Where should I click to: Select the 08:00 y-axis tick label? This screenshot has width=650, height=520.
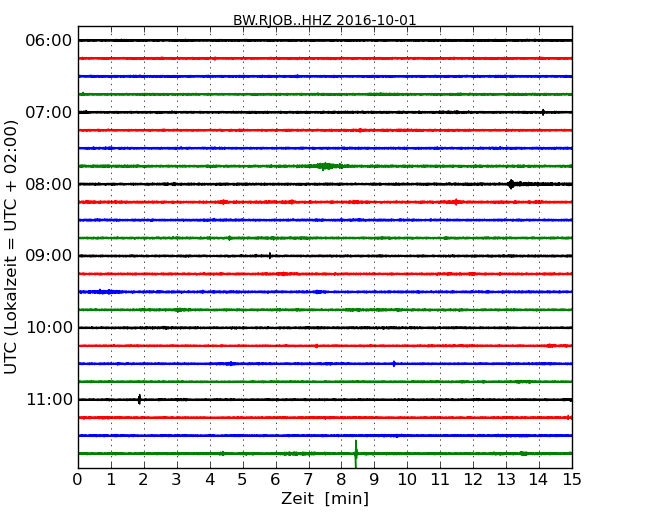pos(49,184)
